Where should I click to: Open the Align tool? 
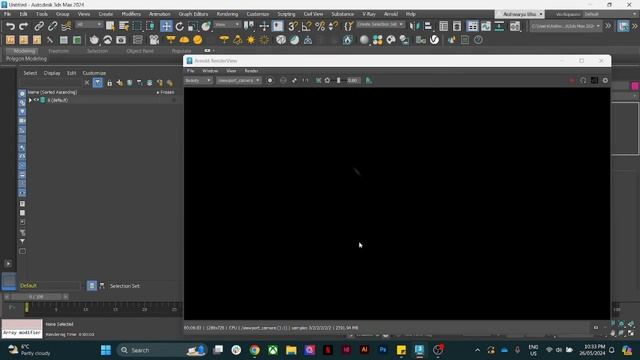pos(428,27)
